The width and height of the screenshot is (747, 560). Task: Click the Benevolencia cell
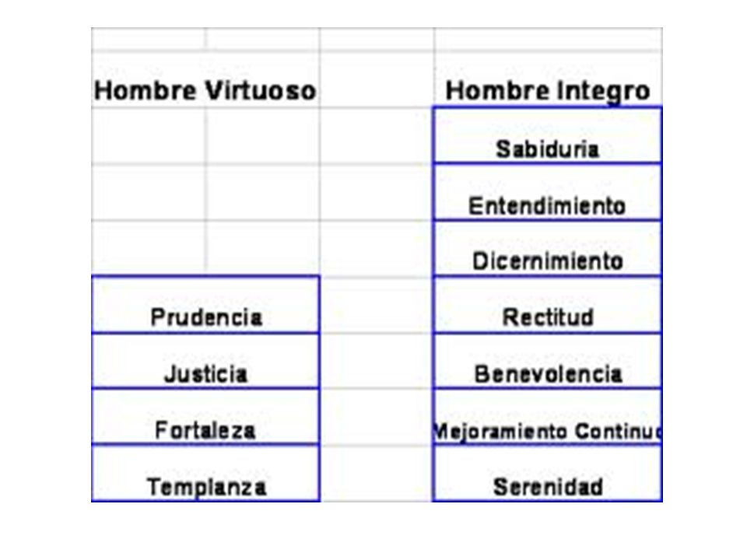(x=548, y=360)
